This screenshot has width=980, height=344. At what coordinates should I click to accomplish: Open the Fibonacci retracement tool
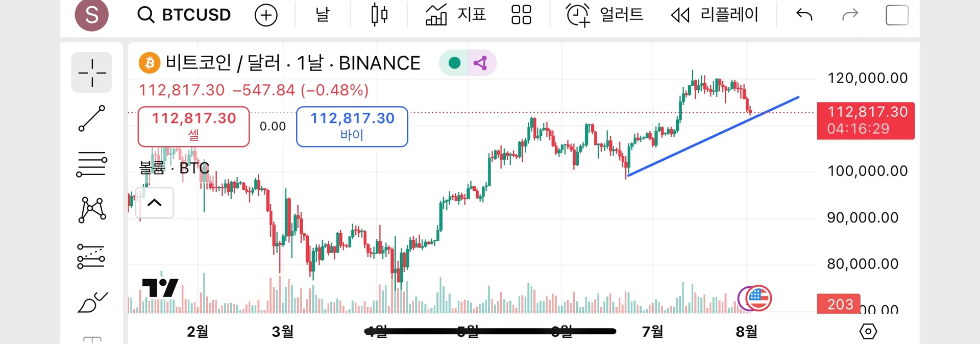[92, 164]
